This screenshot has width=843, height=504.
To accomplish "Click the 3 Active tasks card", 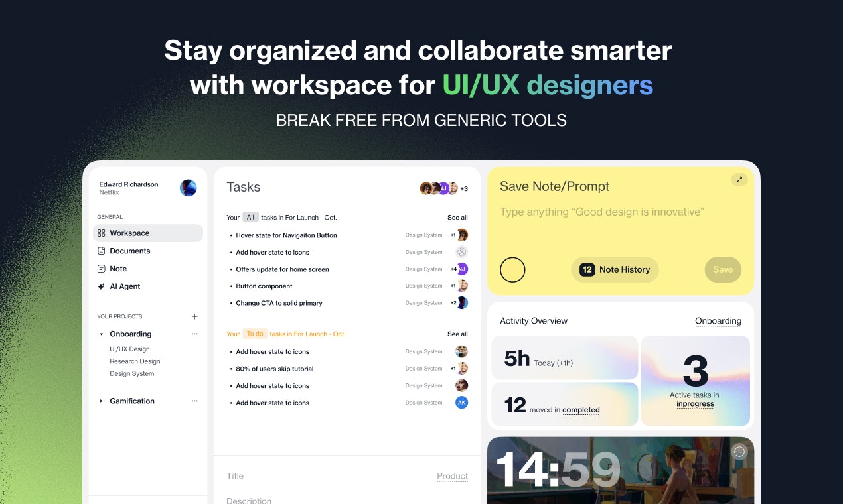I will click(x=695, y=381).
